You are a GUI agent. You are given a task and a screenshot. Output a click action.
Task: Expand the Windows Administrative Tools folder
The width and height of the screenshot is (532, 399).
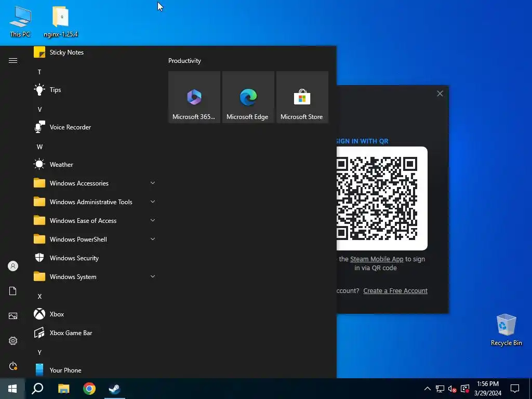(x=95, y=202)
